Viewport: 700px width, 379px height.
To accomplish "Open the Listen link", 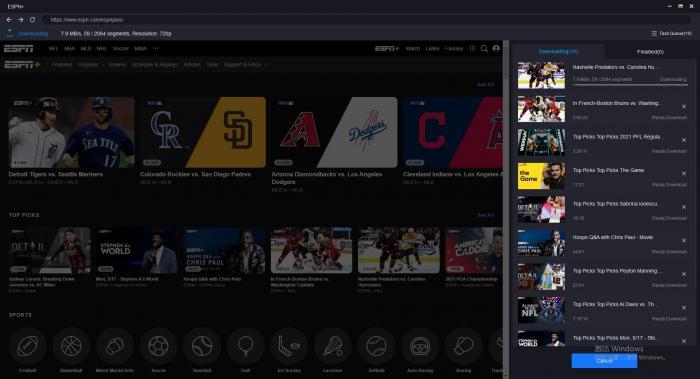I will [x=433, y=48].
